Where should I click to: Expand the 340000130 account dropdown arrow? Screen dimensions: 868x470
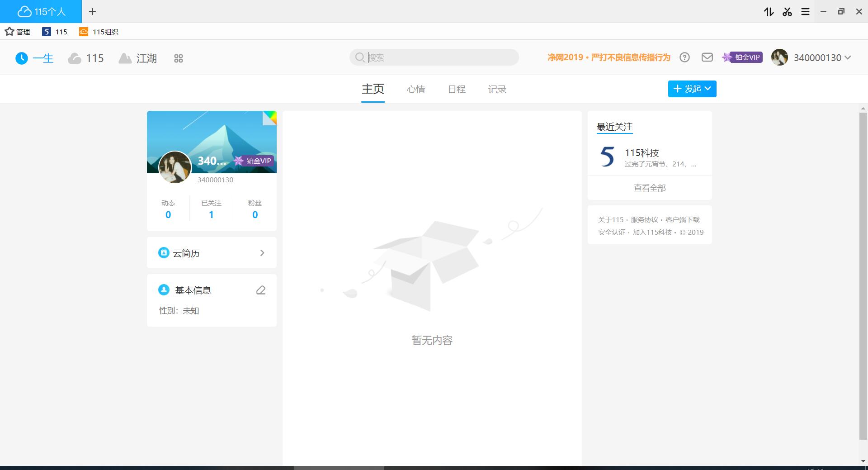pyautogui.click(x=847, y=57)
